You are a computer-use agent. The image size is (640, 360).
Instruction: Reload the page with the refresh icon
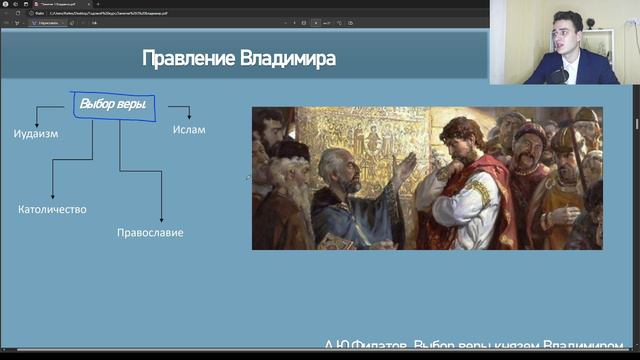pyautogui.click(x=18, y=13)
